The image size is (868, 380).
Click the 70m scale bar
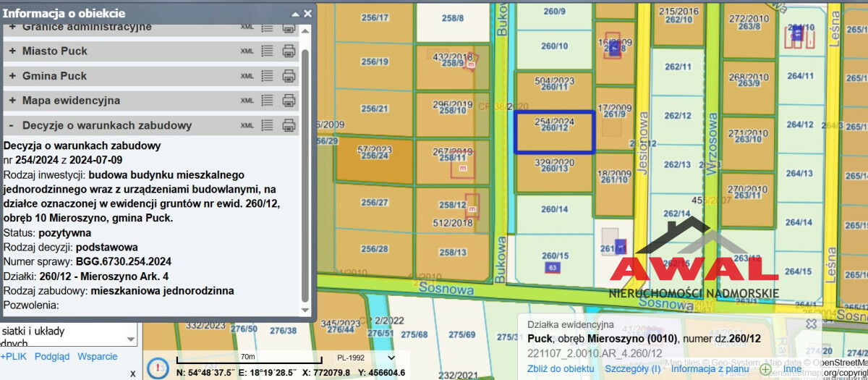click(x=247, y=360)
